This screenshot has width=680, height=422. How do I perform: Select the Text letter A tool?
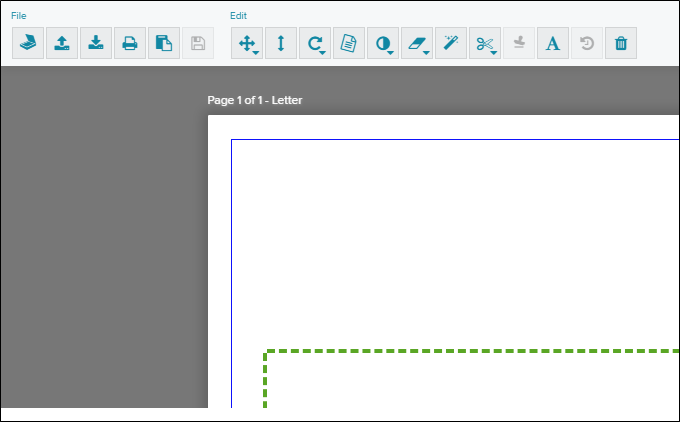tap(553, 43)
